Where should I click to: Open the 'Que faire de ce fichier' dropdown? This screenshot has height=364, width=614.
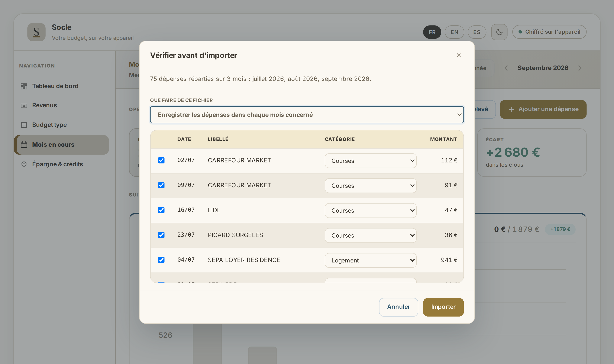tap(307, 115)
